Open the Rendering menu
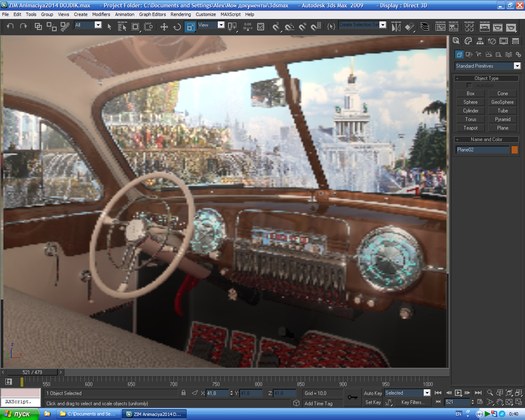Viewport: 525px width, 420px height. pos(180,14)
